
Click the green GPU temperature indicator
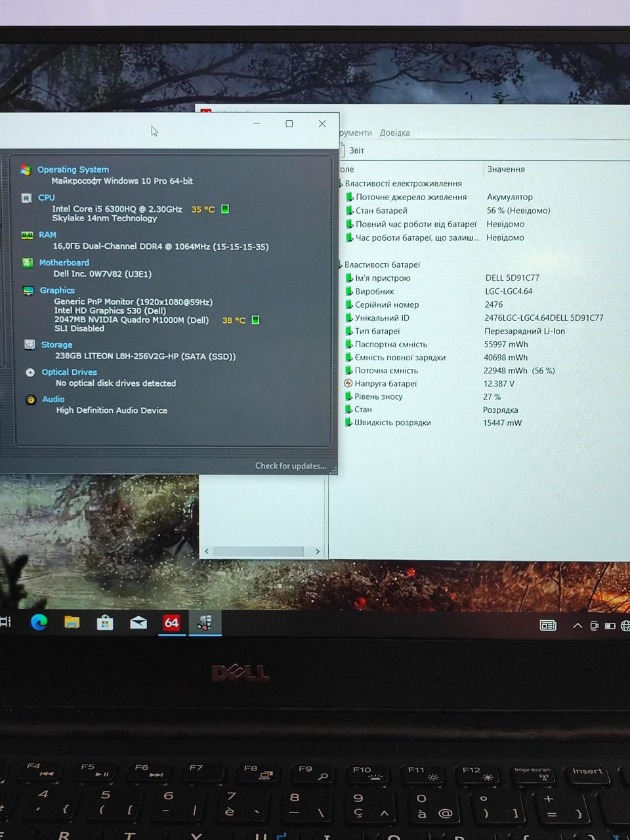point(256,320)
